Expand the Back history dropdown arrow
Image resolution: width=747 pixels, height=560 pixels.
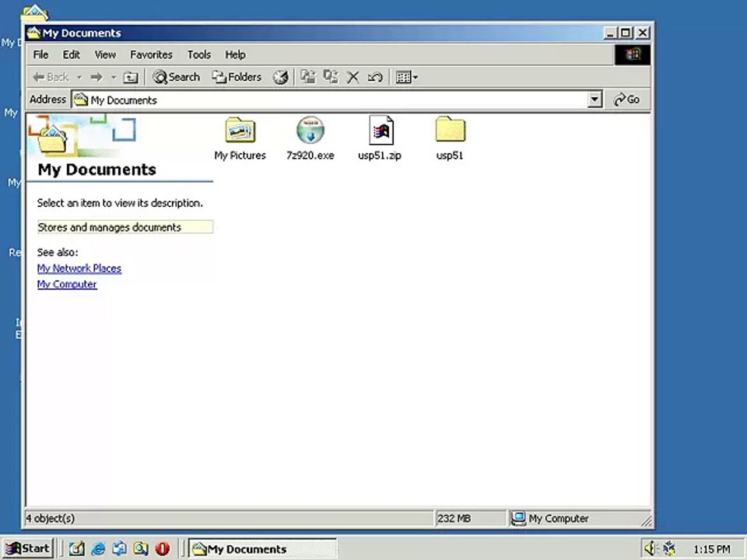(x=79, y=77)
